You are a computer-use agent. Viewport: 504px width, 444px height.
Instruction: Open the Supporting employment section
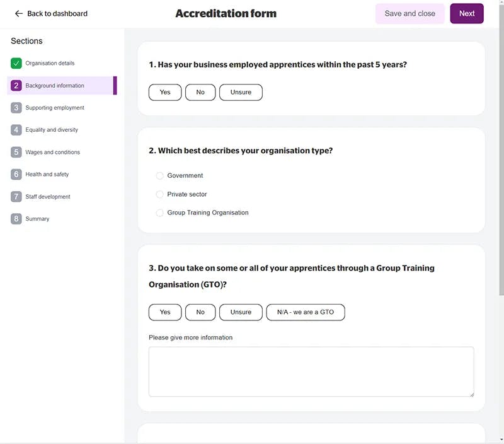pos(55,108)
